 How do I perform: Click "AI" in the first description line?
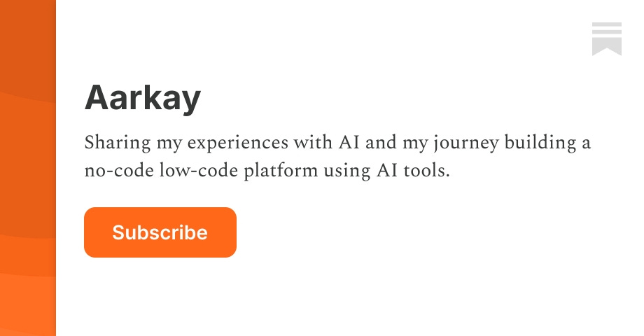coord(349,143)
